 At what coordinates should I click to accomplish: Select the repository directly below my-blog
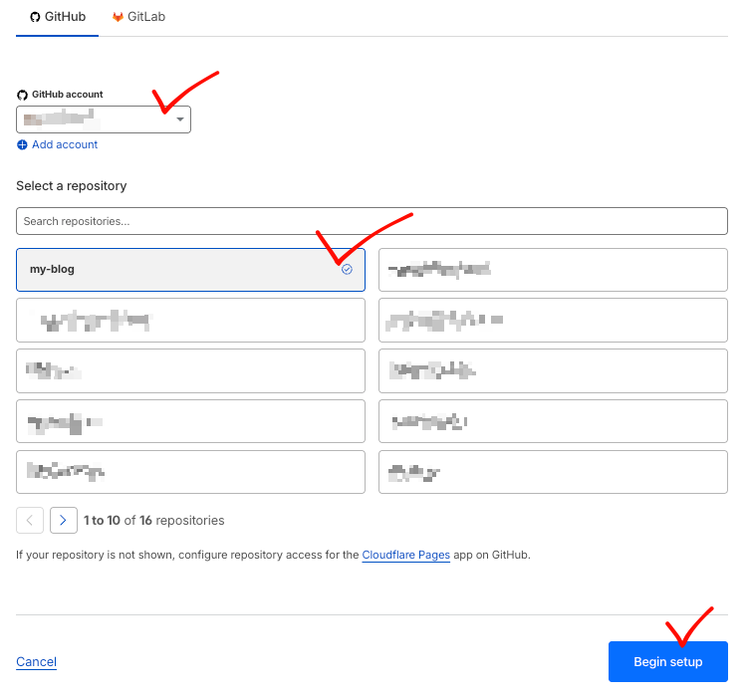tap(190, 320)
